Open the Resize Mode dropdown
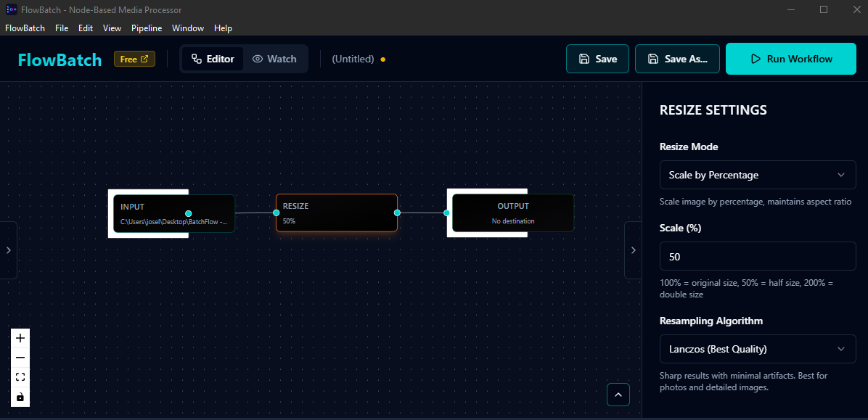 coord(757,175)
